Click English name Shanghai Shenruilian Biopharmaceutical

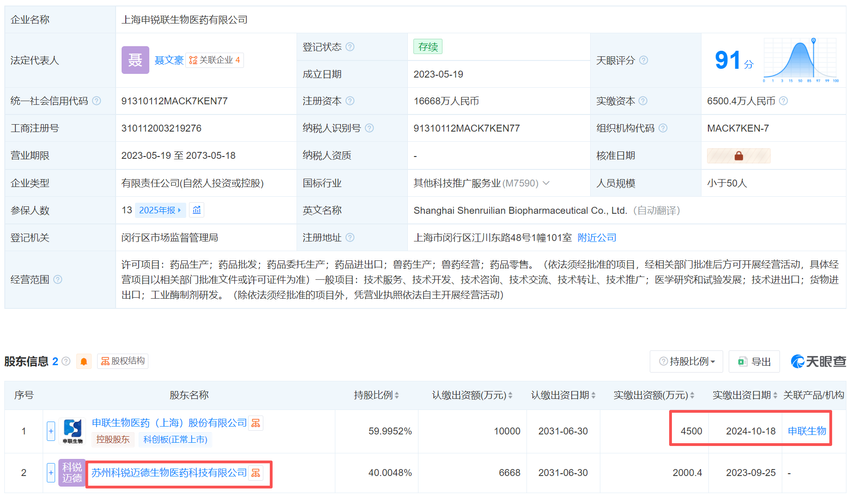click(520, 210)
